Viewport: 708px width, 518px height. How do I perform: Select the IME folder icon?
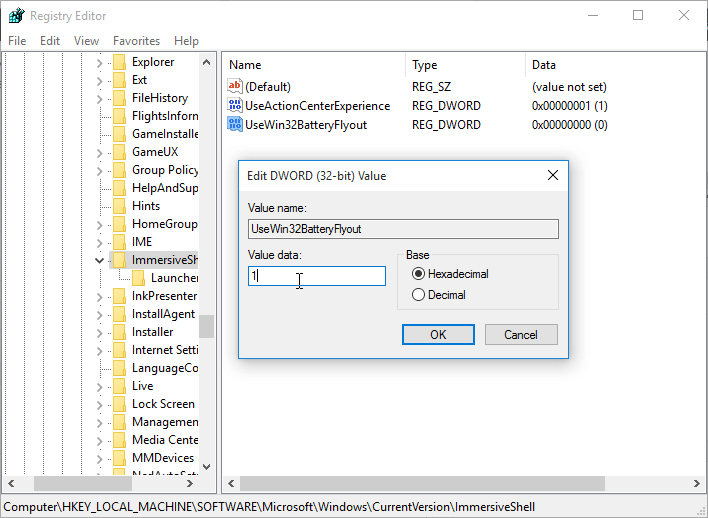pos(120,243)
